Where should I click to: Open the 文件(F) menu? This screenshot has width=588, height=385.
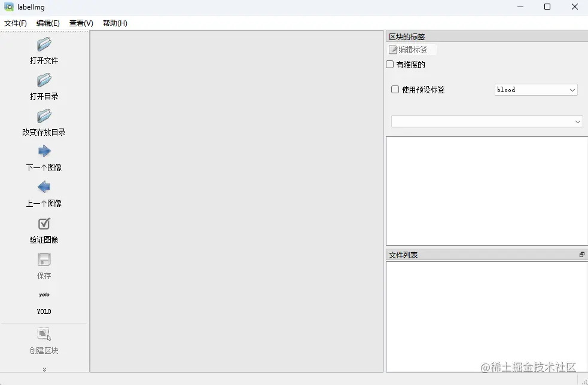16,23
